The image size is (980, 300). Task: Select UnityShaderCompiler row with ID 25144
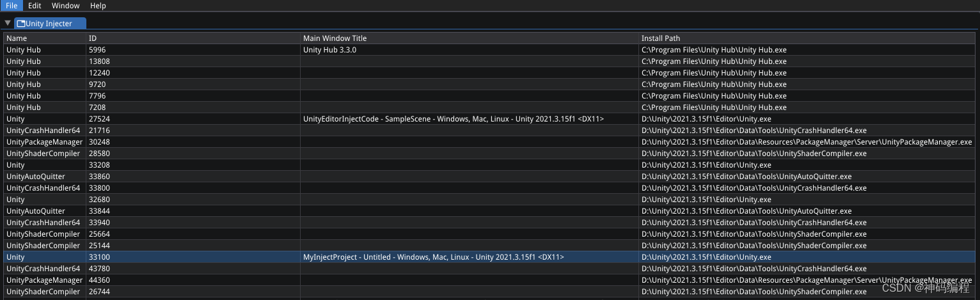[x=489, y=246]
